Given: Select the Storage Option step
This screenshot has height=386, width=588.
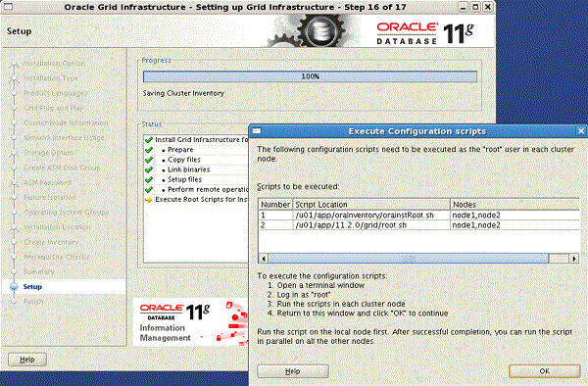Looking at the screenshot, I should pyautogui.click(x=48, y=153).
